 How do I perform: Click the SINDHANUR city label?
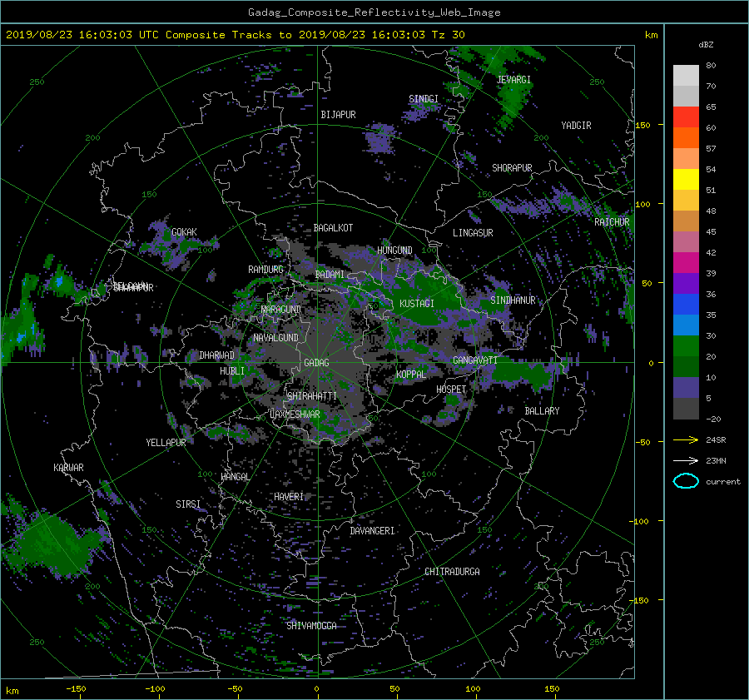click(x=513, y=300)
